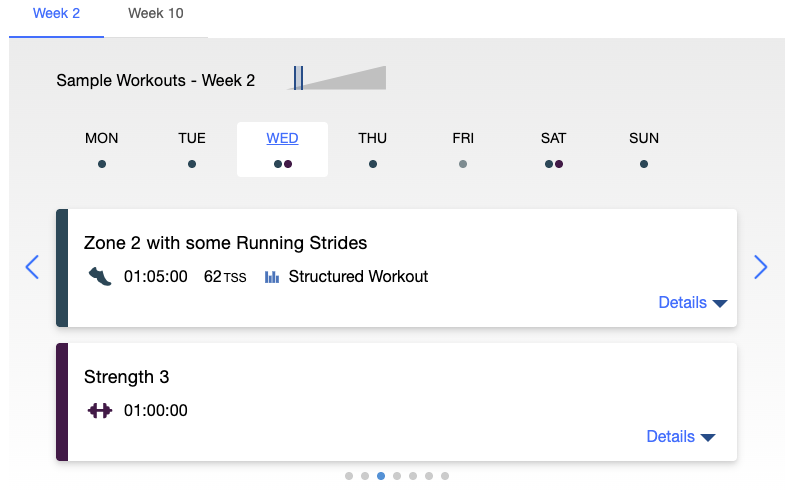Go to previous day with left arrow
Viewport: 785px width, 491px height.
[x=32, y=267]
